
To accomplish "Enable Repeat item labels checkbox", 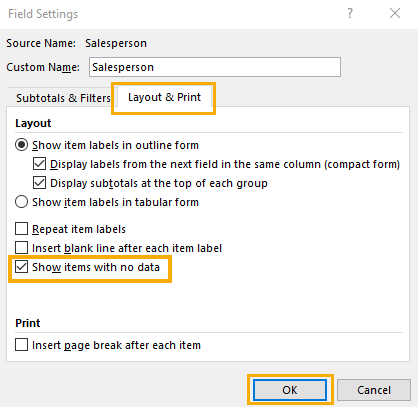I will [x=21, y=229].
